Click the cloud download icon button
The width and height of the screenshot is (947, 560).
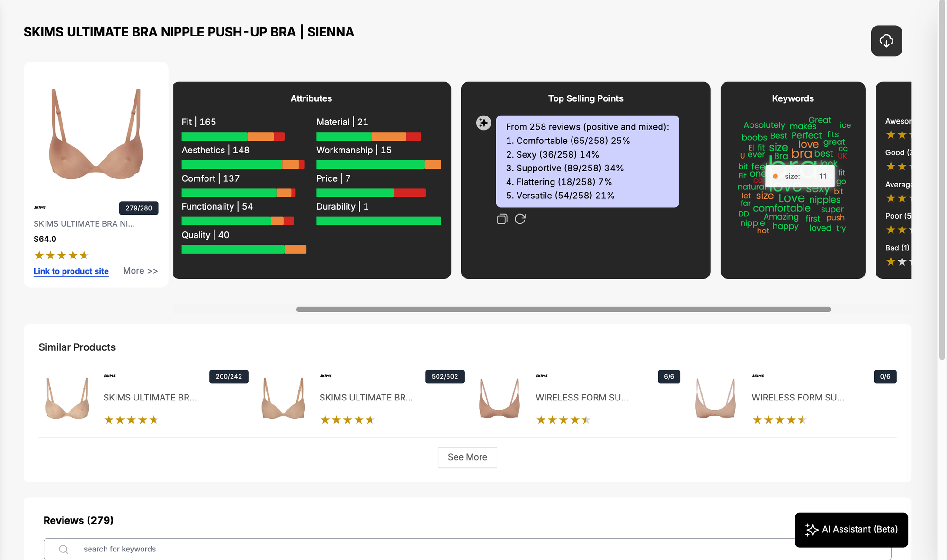tap(886, 41)
